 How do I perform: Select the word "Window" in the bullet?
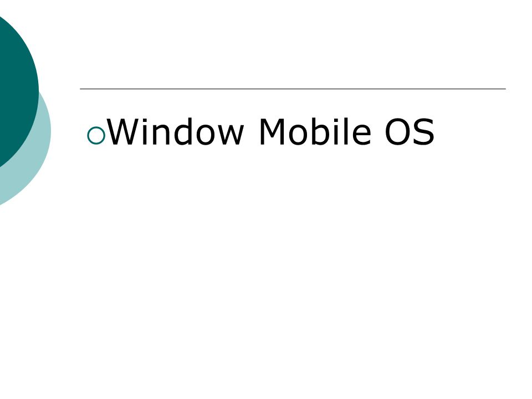point(176,132)
